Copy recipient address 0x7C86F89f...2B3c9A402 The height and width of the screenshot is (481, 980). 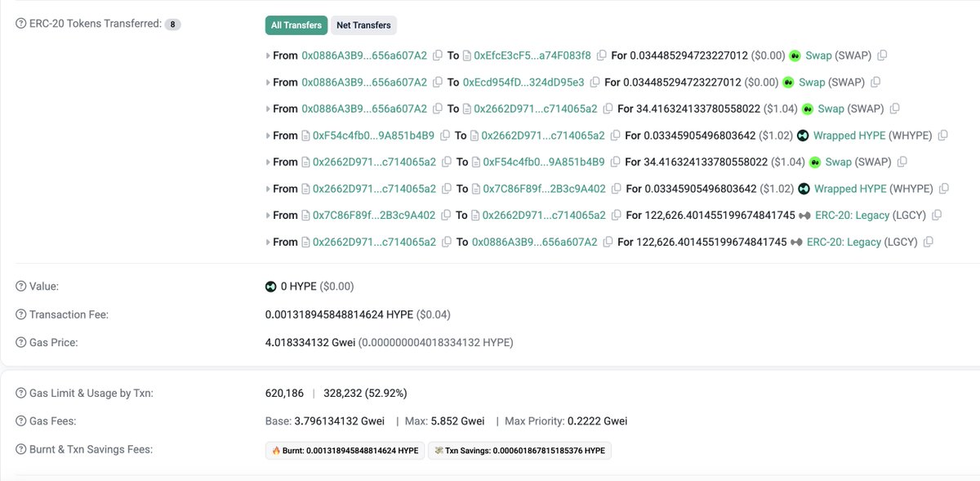[x=617, y=189]
